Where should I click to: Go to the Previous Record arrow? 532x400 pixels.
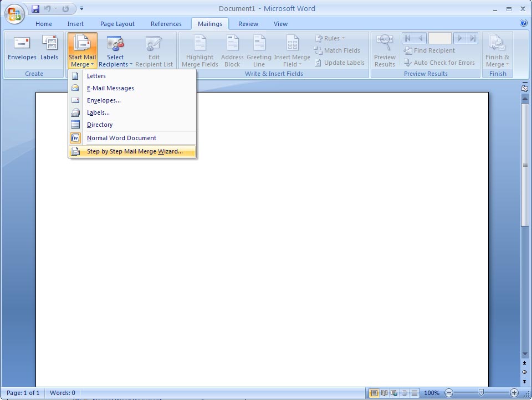tap(421, 38)
